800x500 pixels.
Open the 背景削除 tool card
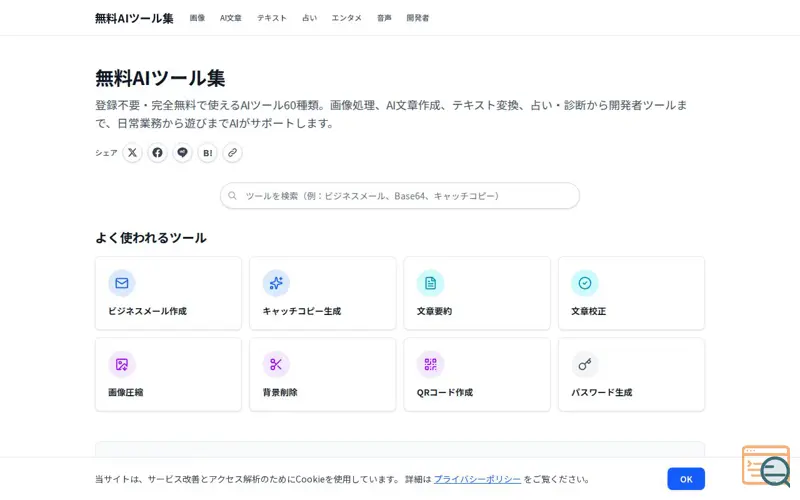click(322, 374)
